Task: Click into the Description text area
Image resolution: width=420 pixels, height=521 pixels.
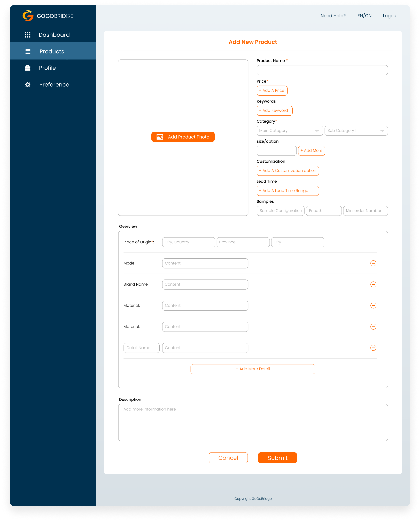Action: (253, 422)
